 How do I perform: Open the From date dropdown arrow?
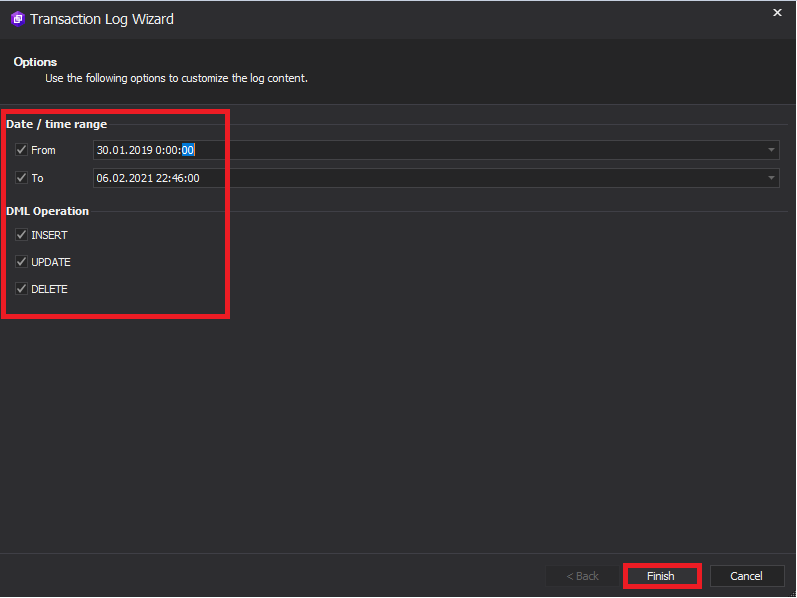[x=771, y=150]
